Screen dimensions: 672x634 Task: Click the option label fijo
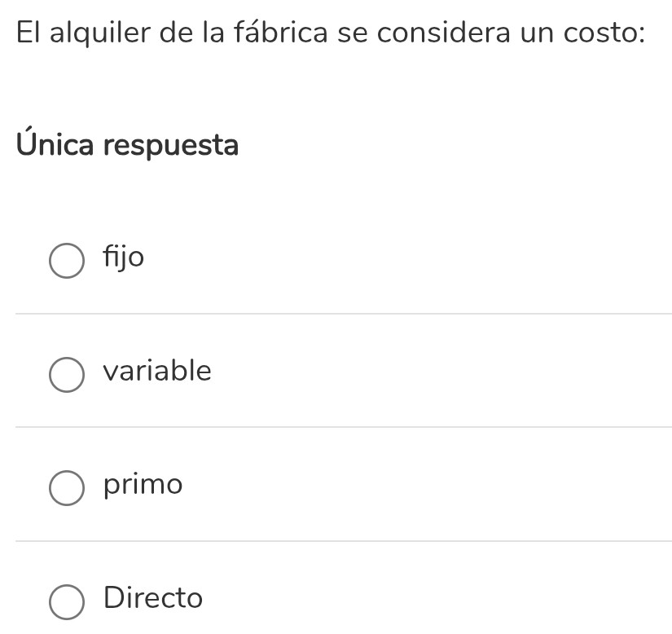pos(123,258)
